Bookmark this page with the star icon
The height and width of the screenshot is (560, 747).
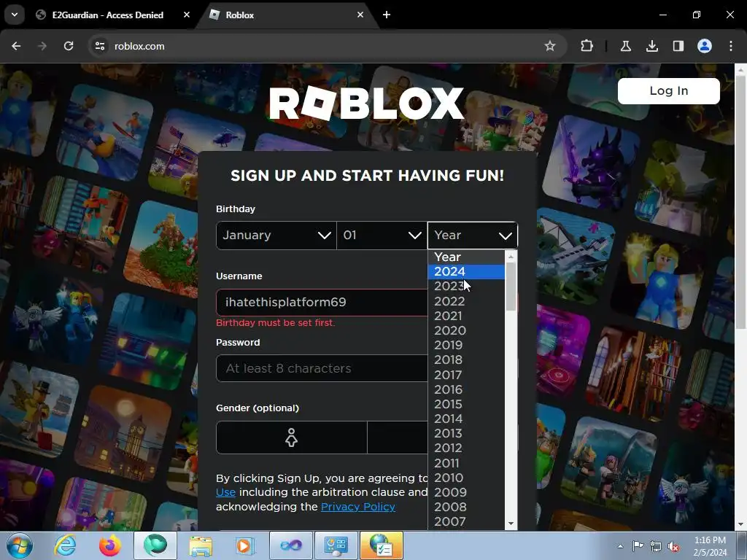(550, 46)
